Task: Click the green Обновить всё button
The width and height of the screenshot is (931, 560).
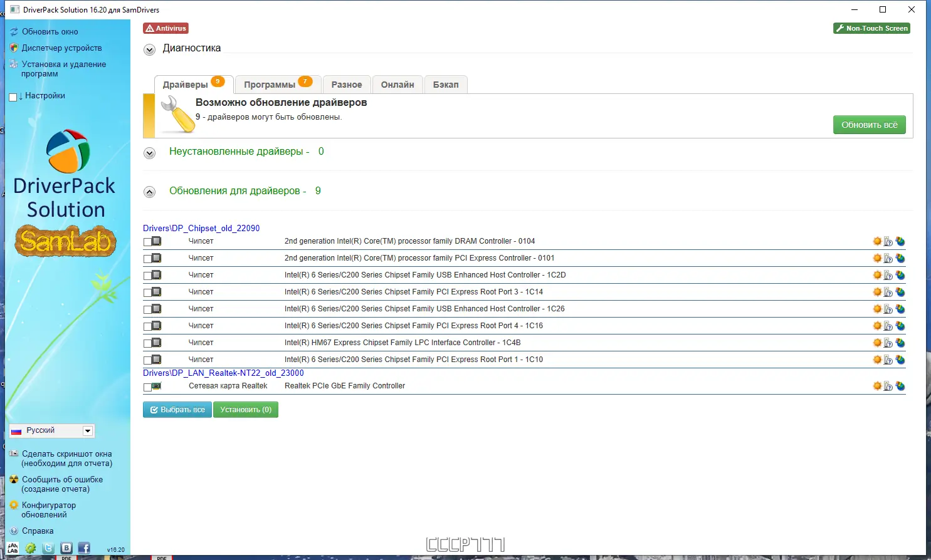Action: [x=869, y=125]
